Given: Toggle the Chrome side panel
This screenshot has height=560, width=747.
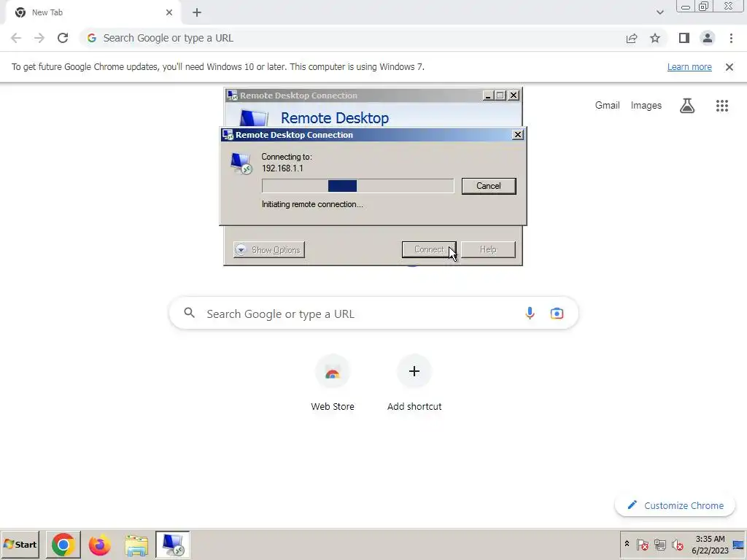Looking at the screenshot, I should coord(684,38).
